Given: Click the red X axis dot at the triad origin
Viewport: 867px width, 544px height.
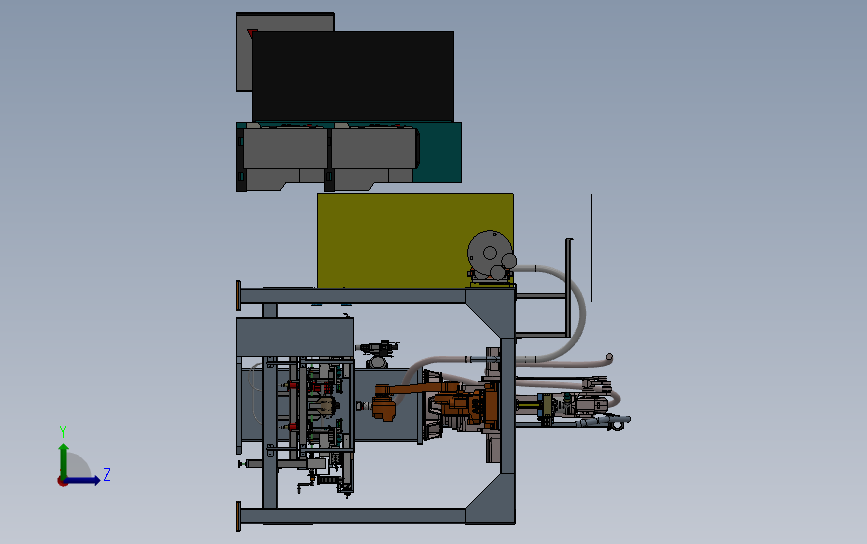Looking at the screenshot, I should click(x=62, y=482).
